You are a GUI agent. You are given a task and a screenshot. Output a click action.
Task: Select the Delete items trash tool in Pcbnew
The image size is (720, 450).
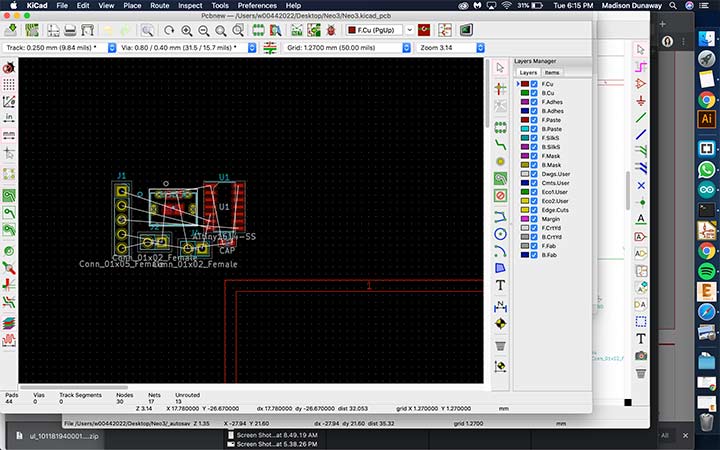[x=501, y=345]
